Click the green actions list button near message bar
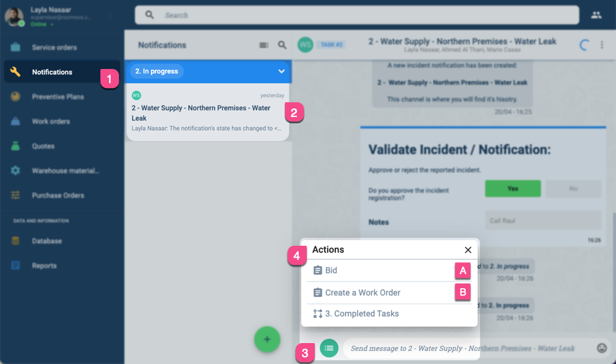616x364 pixels. 329,348
